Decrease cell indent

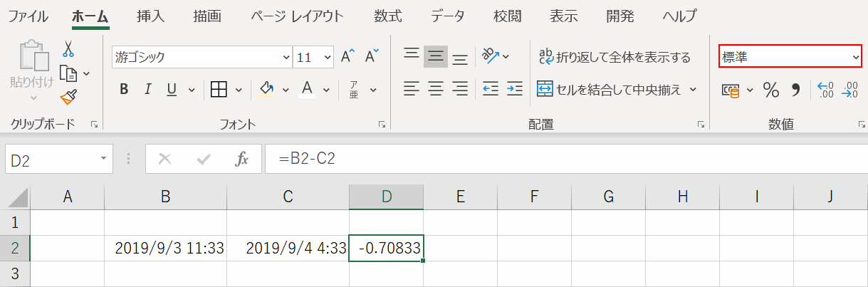490,89
